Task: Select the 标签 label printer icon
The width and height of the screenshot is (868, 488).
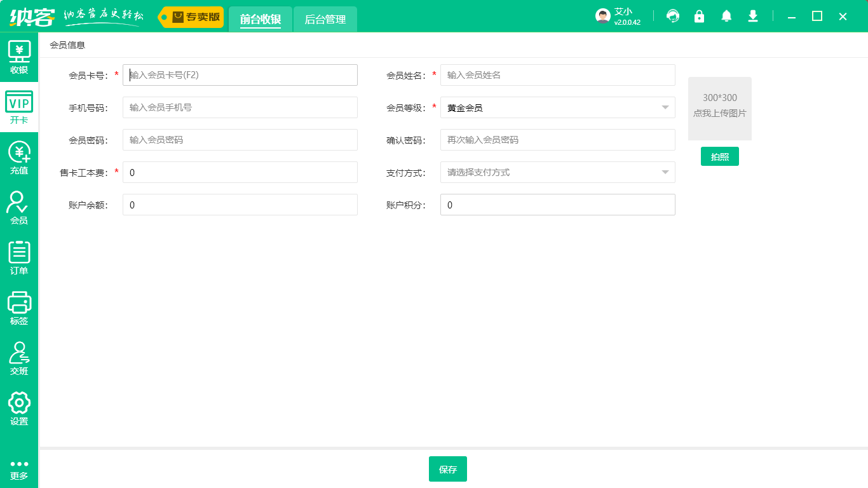Action: click(x=19, y=308)
